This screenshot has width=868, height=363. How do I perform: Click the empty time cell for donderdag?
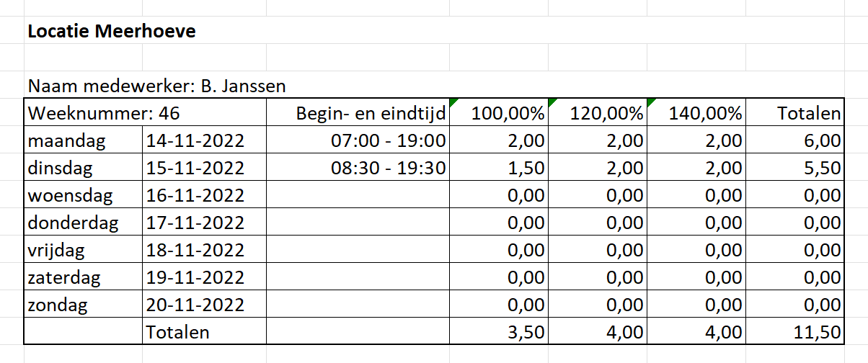click(x=358, y=223)
